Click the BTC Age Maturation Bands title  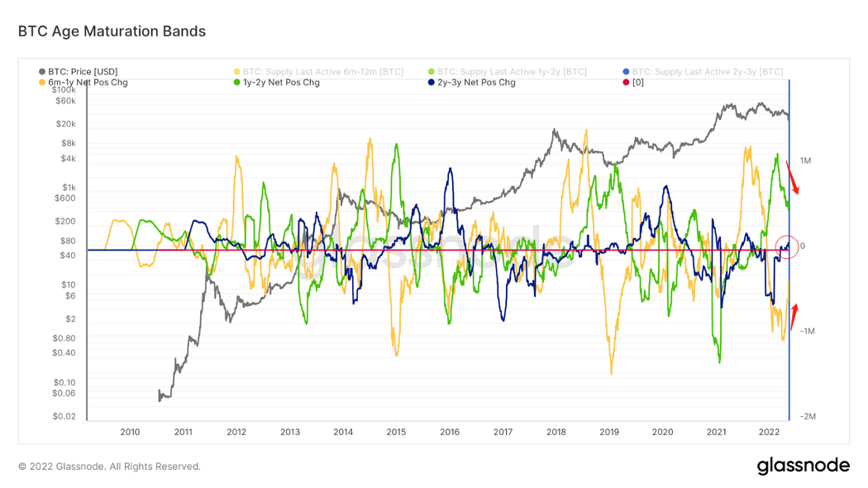[112, 31]
